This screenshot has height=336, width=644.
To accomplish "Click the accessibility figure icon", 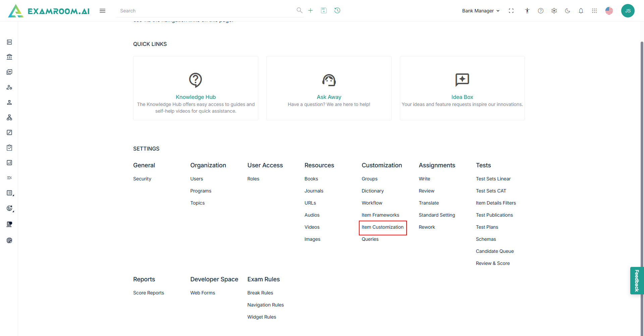I will pos(527,11).
